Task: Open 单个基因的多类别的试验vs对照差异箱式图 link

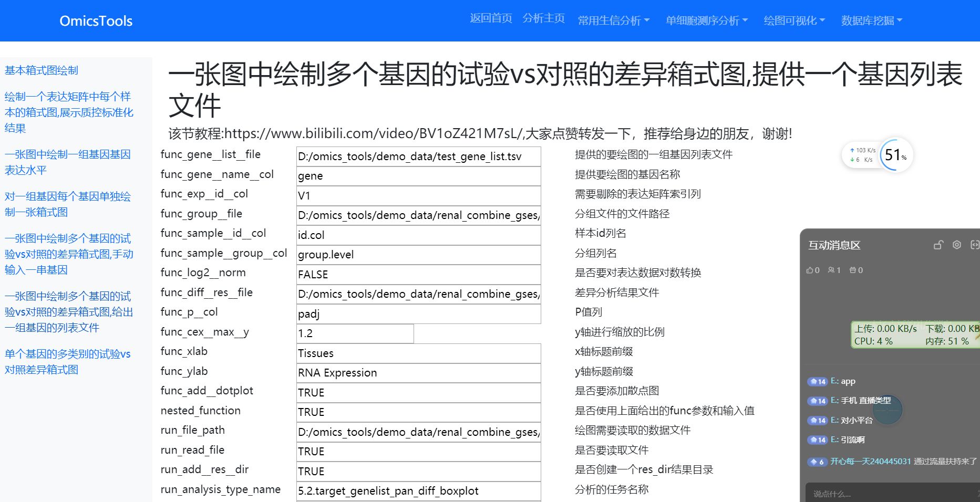Action: pyautogui.click(x=67, y=362)
